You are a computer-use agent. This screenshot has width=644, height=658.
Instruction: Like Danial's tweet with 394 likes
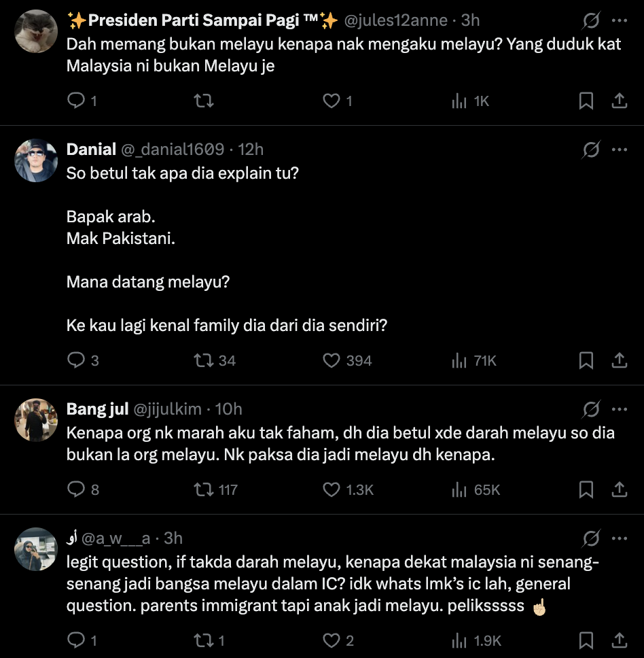[332, 360]
